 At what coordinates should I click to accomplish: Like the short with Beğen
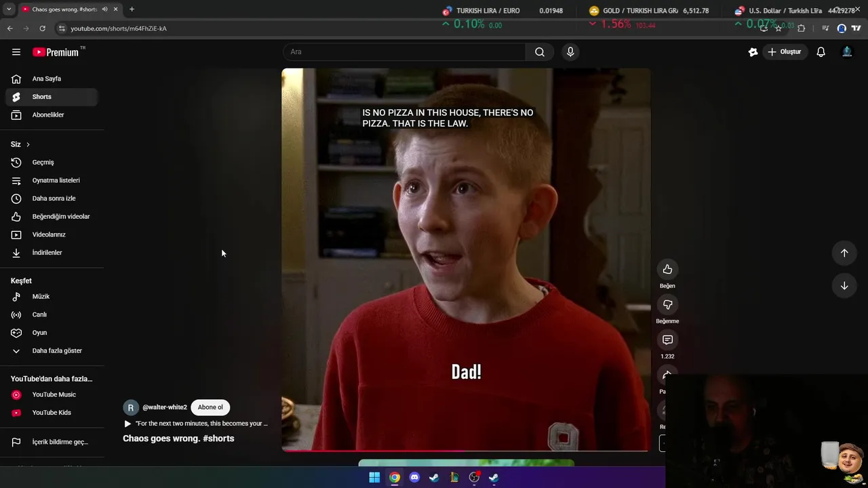[x=667, y=270]
